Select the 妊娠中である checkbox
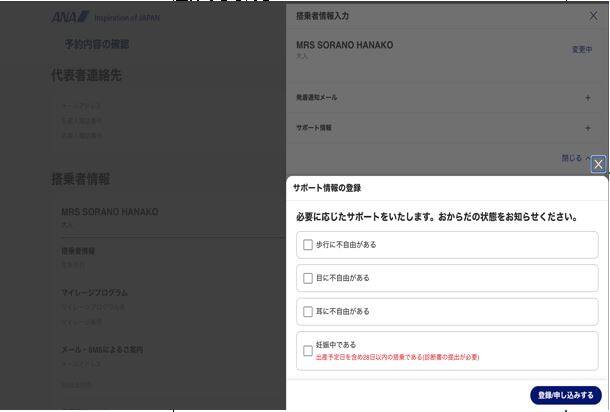The width and height of the screenshot is (610, 412). tap(308, 351)
